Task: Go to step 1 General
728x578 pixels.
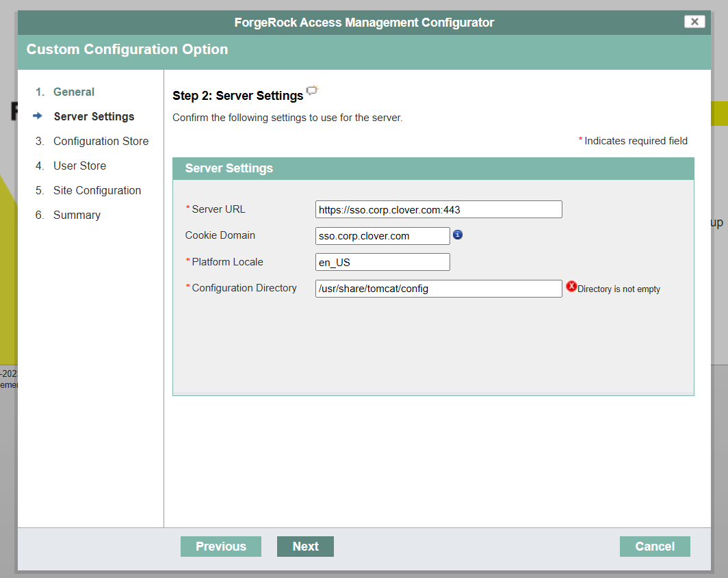Action: [x=73, y=92]
